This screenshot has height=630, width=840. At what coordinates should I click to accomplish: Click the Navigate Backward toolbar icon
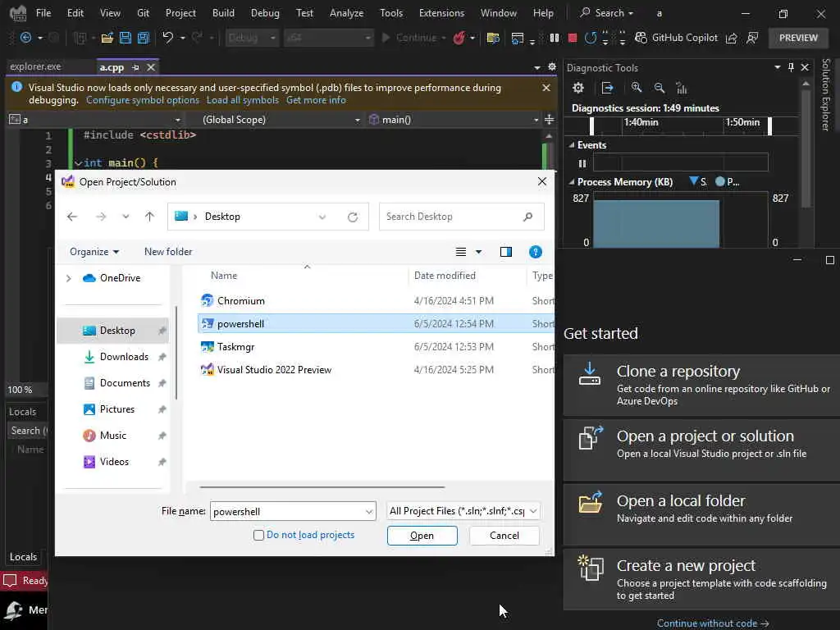pos(25,38)
